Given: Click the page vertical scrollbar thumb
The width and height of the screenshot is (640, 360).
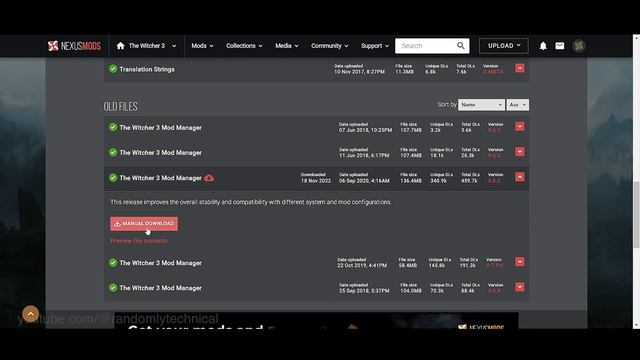Looking at the screenshot, I should click(636, 214).
